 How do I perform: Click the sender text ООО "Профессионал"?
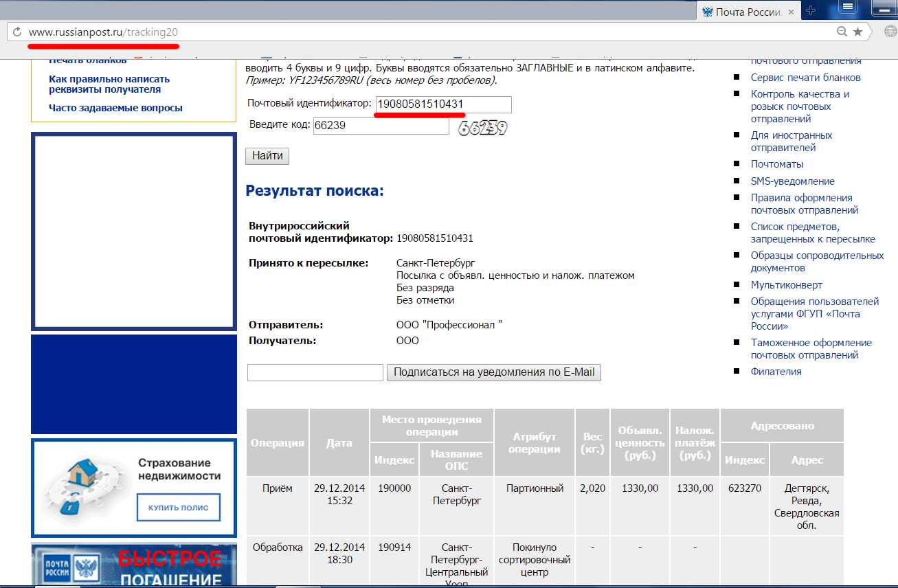coord(449,325)
